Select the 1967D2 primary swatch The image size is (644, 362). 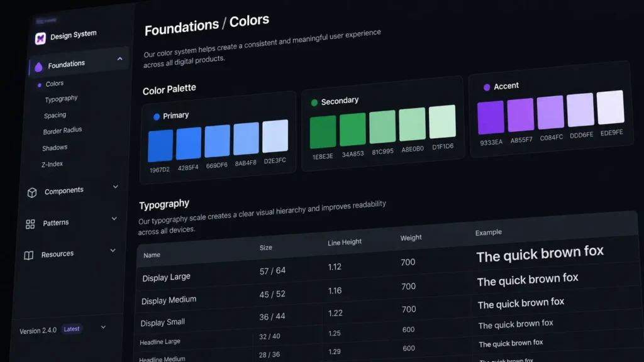(x=160, y=146)
